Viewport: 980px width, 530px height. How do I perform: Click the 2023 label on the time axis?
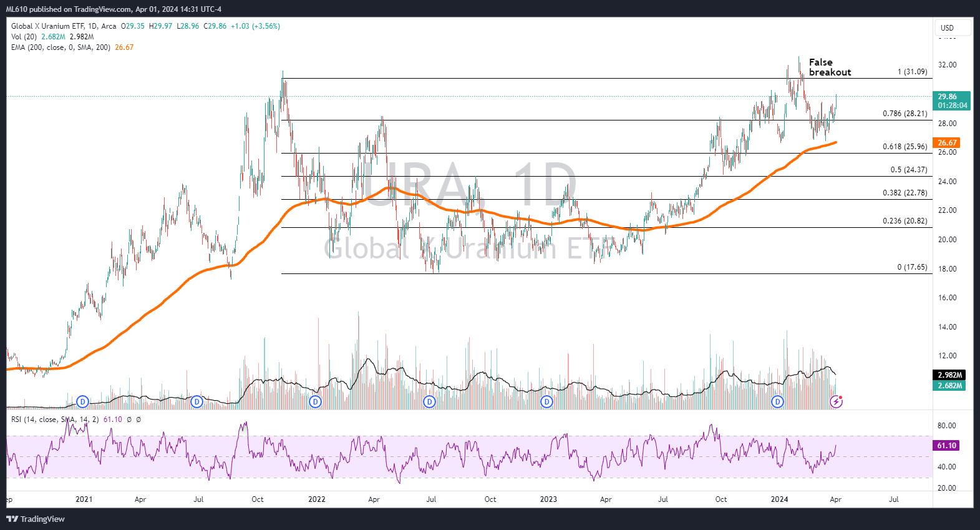pyautogui.click(x=548, y=499)
